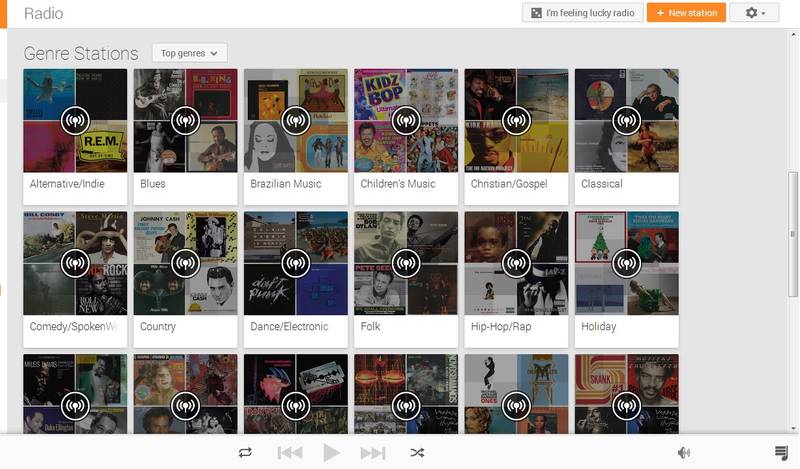Start playback with the play button
Viewport: 800px width, 469px height.
pyautogui.click(x=332, y=453)
